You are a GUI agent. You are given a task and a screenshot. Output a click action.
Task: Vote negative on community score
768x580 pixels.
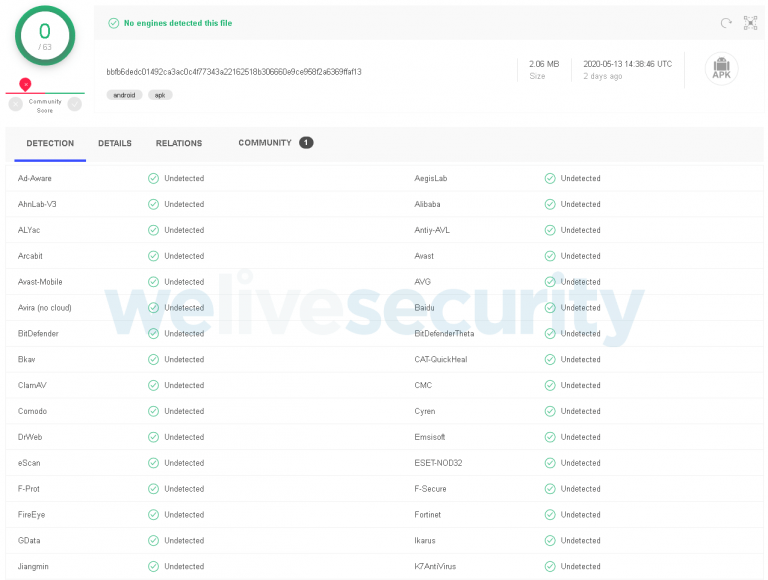16,104
